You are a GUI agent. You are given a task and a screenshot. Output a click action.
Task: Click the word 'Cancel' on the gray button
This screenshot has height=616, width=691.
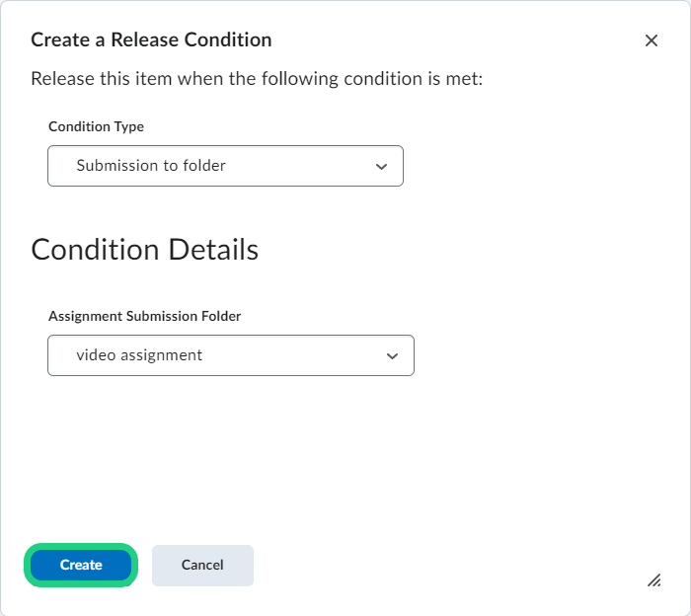[x=202, y=566]
